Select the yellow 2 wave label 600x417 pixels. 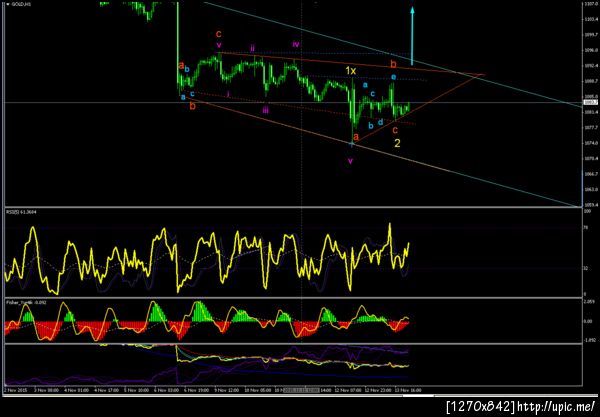[x=398, y=143]
